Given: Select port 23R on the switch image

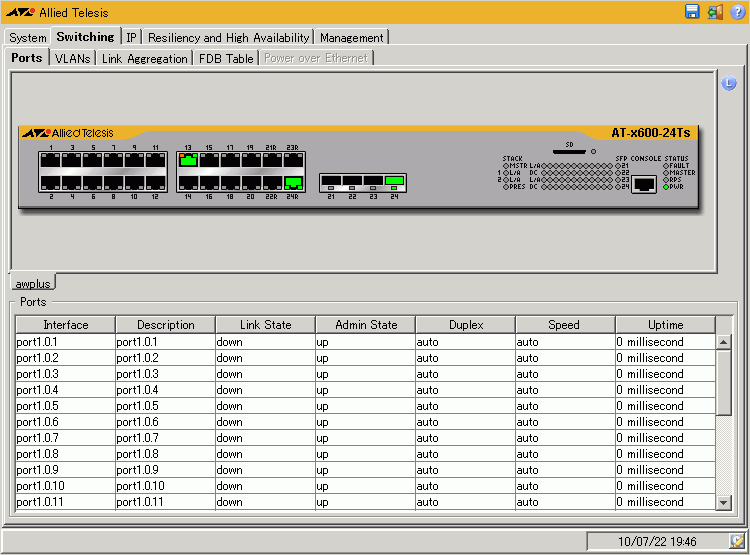Looking at the screenshot, I should (x=293, y=160).
